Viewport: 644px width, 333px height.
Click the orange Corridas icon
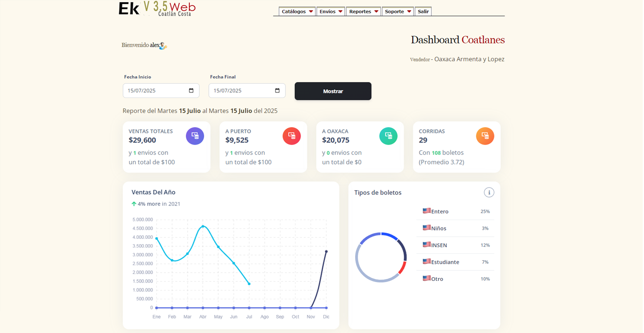pyautogui.click(x=485, y=136)
